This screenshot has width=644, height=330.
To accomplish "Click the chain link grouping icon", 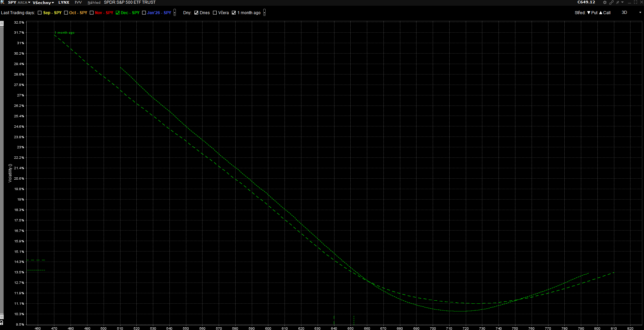I will (x=611, y=2).
